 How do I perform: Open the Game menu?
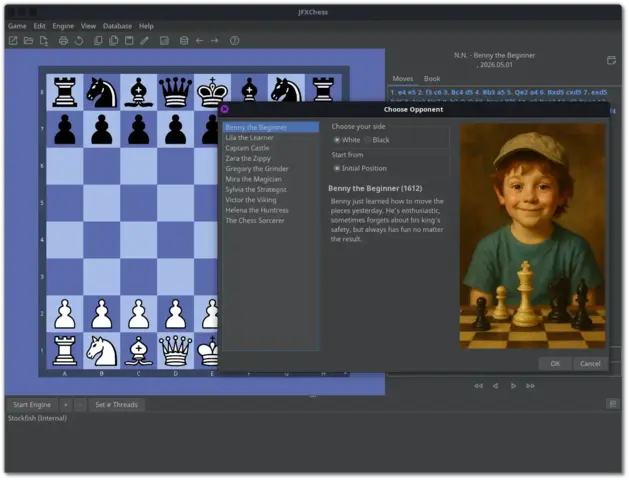point(17,26)
